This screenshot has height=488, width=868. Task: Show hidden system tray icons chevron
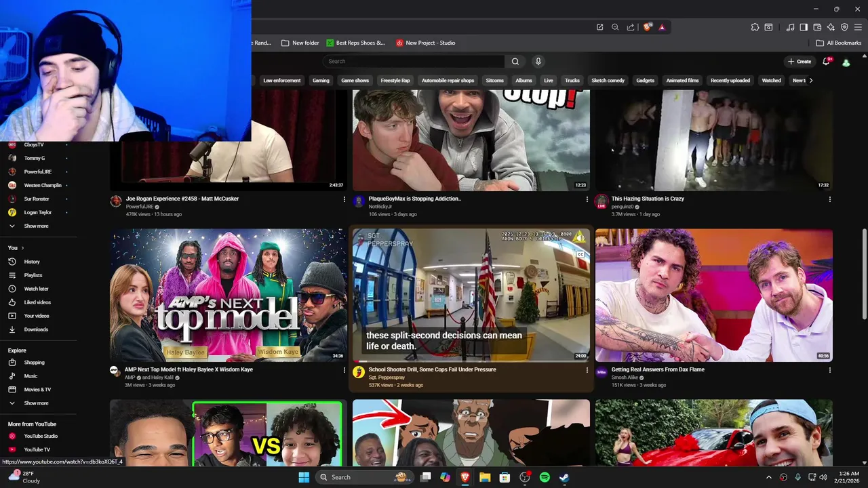(768, 477)
